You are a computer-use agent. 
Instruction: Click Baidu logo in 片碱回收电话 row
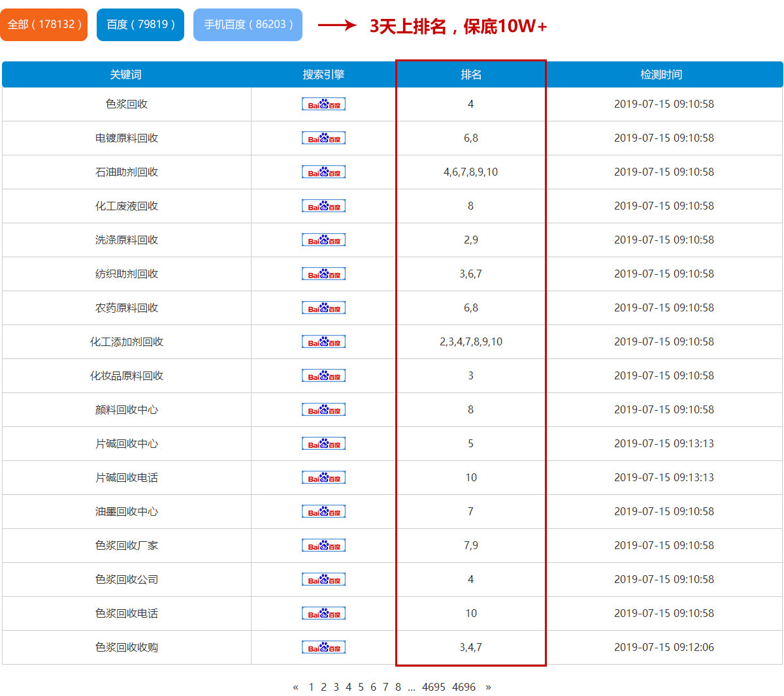[x=323, y=477]
